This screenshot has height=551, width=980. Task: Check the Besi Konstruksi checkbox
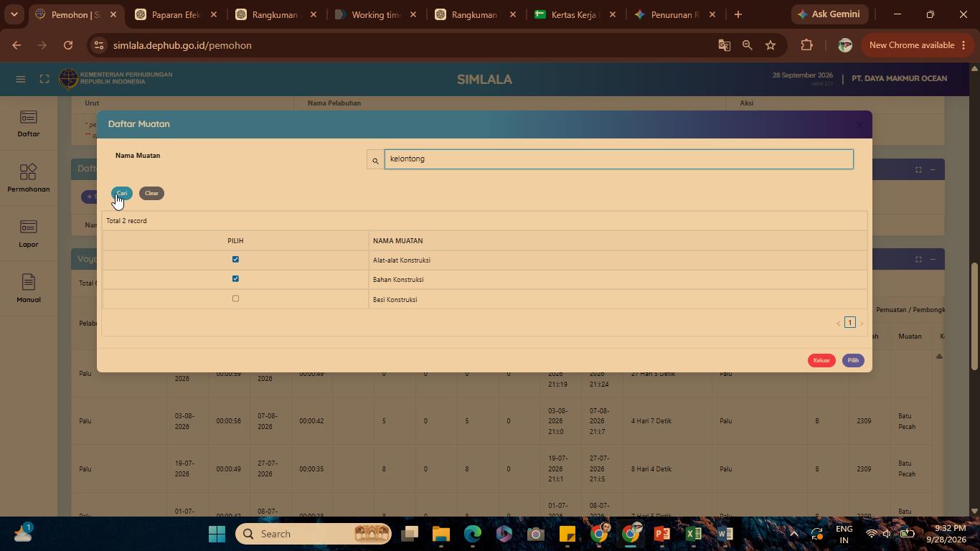click(x=235, y=298)
